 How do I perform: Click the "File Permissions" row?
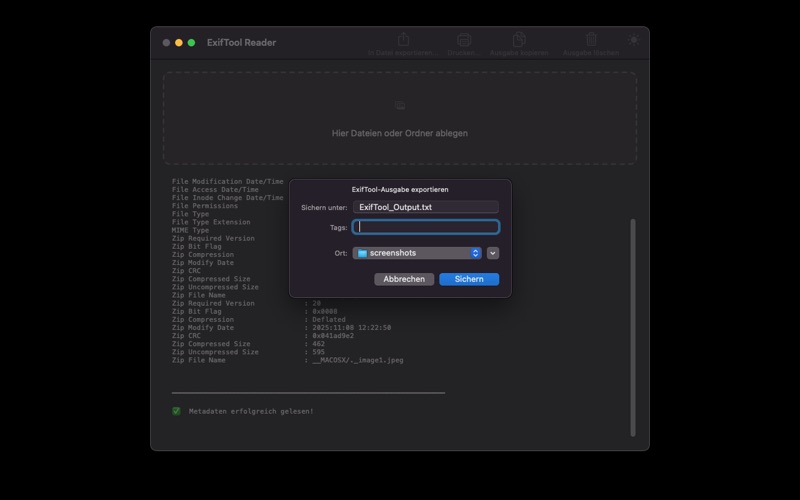click(x=205, y=206)
